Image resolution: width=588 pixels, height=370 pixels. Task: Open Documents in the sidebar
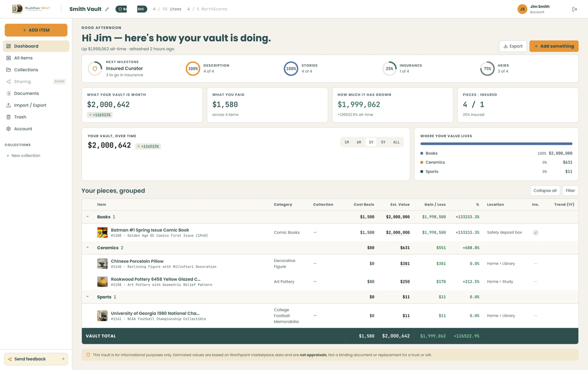tap(36, 93)
